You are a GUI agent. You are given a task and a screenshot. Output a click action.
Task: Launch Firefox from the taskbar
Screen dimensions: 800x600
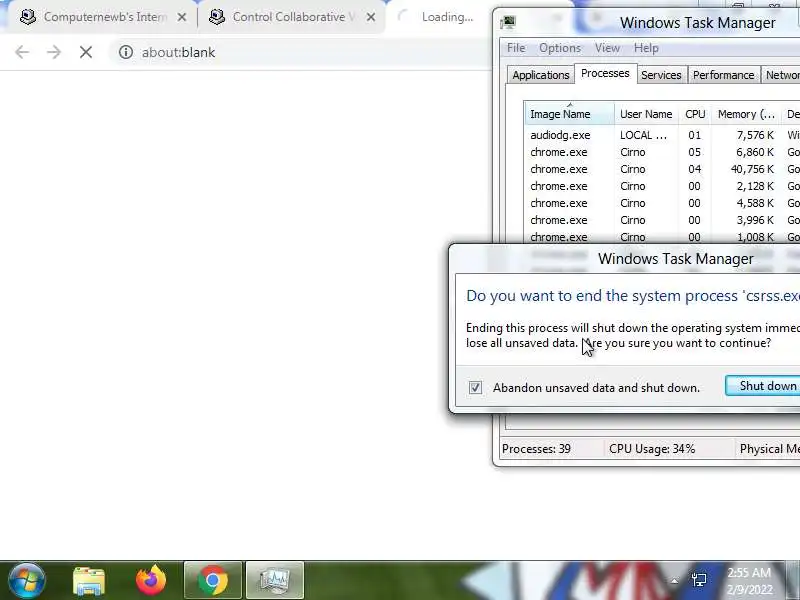tap(151, 581)
